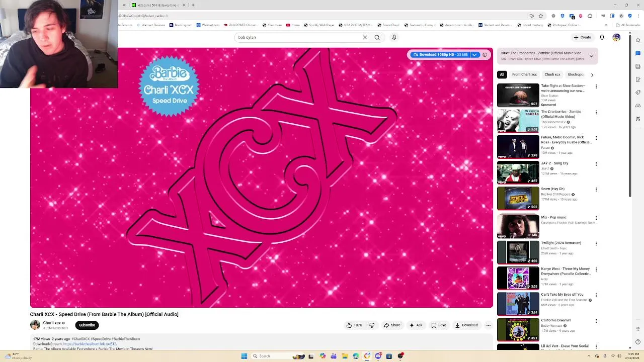Open the browser sidebar tools icon
The height and width of the screenshot is (362, 644).
(638, 119)
